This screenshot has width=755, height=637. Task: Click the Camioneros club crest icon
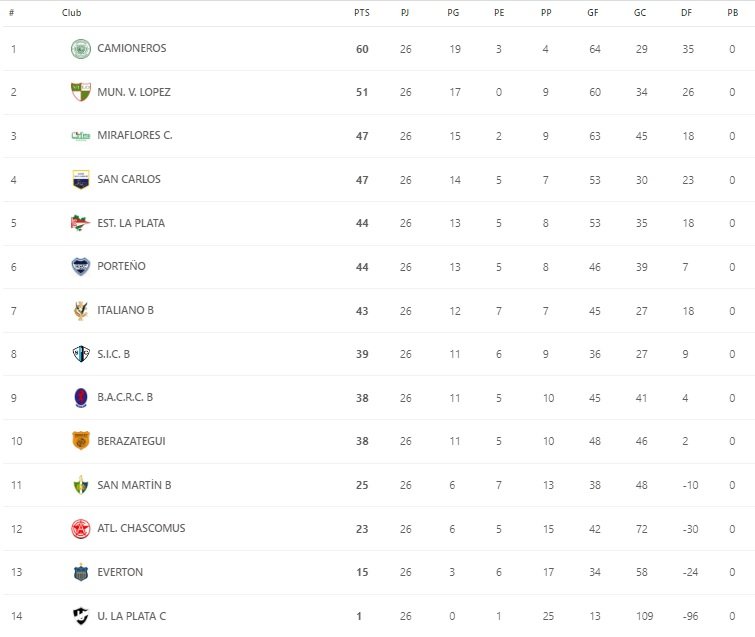pyautogui.click(x=81, y=48)
